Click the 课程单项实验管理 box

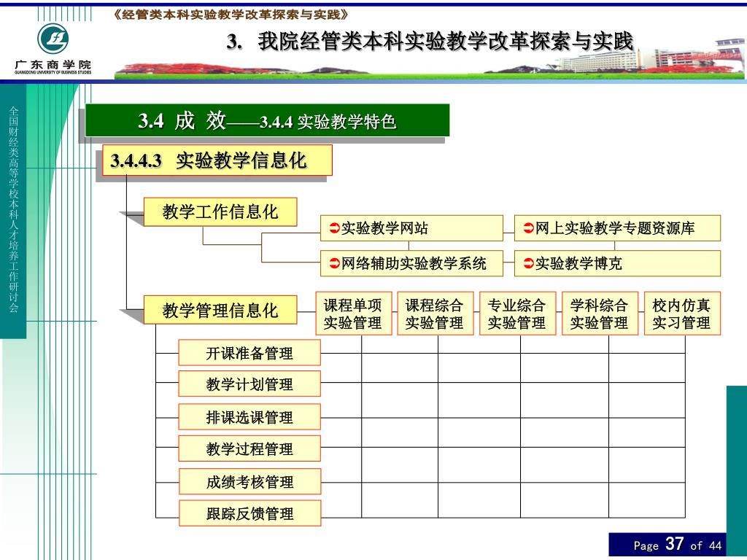tap(354, 314)
